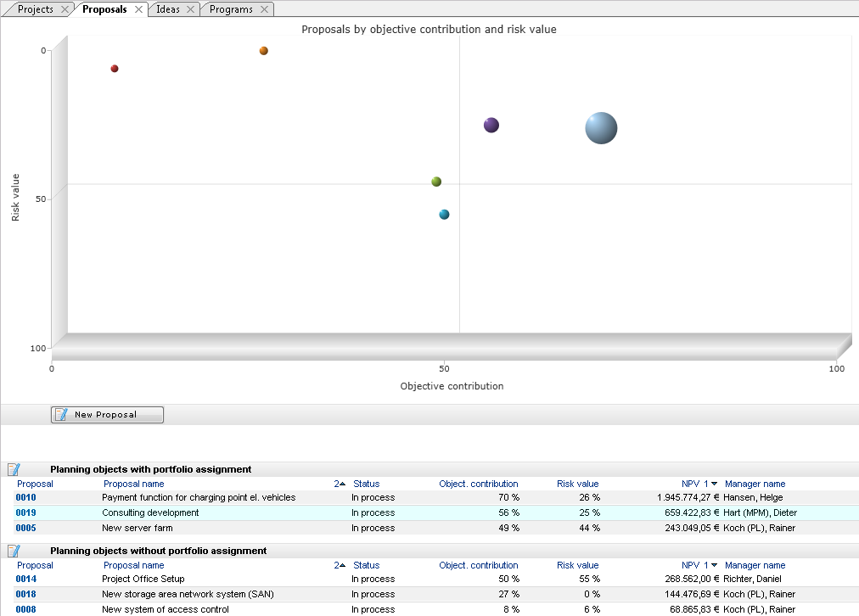859x616 pixels.
Task: Close the Projects tab
Action: tap(65, 9)
